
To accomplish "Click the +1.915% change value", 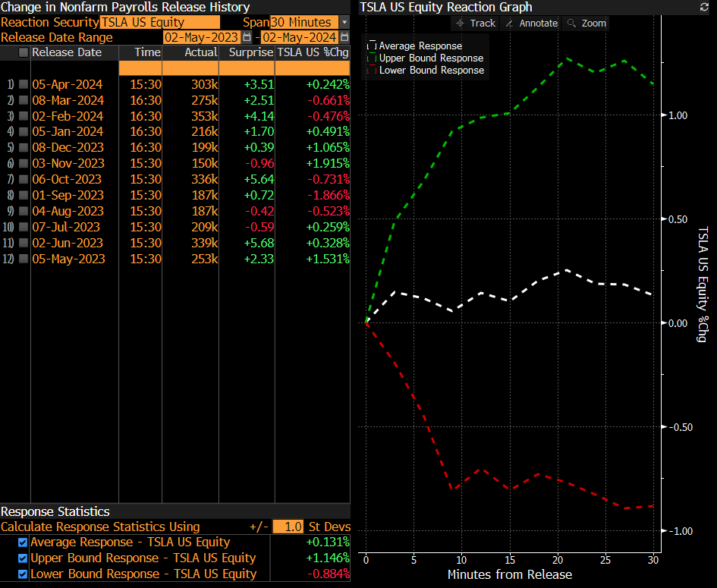I will pyautogui.click(x=328, y=163).
